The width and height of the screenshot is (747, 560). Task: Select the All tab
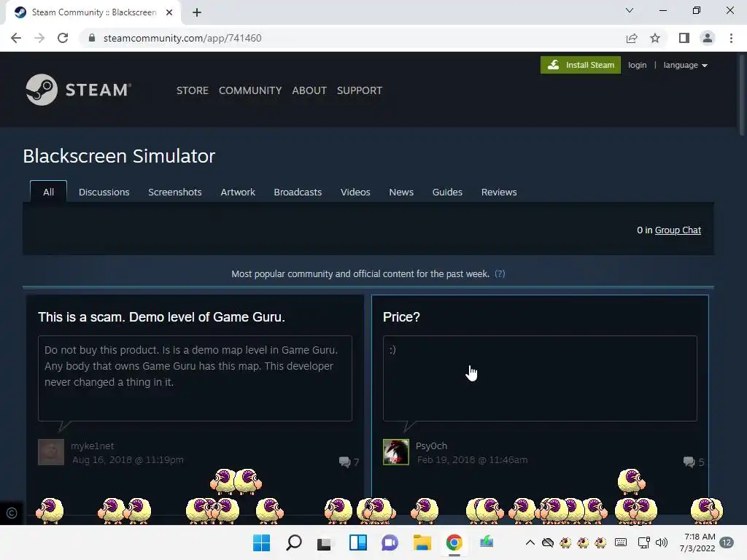[49, 192]
